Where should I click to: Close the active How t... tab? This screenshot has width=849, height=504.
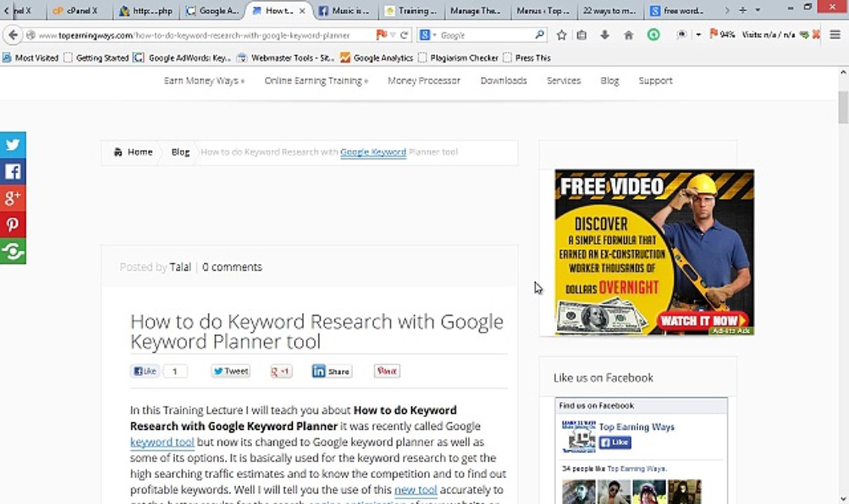303,10
